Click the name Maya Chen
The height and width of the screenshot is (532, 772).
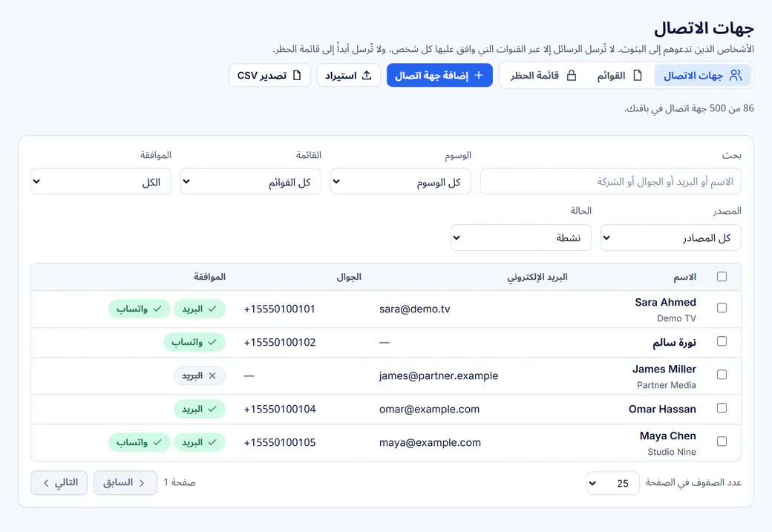pyautogui.click(x=667, y=436)
